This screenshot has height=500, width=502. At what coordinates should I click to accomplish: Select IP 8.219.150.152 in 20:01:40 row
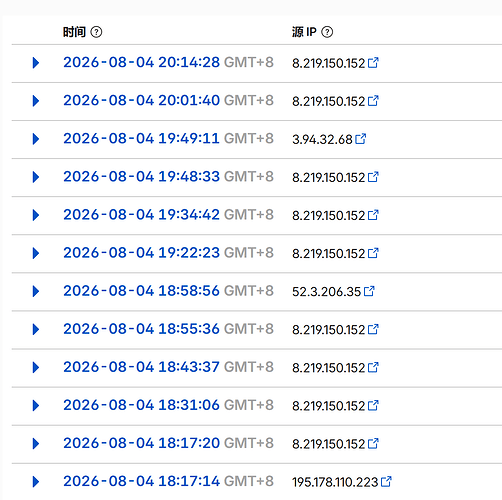tap(329, 101)
